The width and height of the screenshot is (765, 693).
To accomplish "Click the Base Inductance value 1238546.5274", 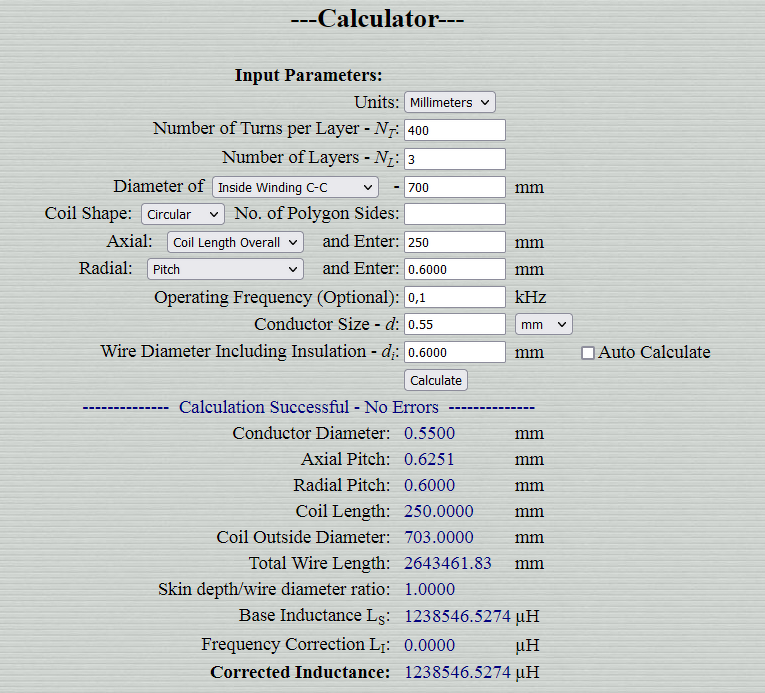I will click(457, 616).
